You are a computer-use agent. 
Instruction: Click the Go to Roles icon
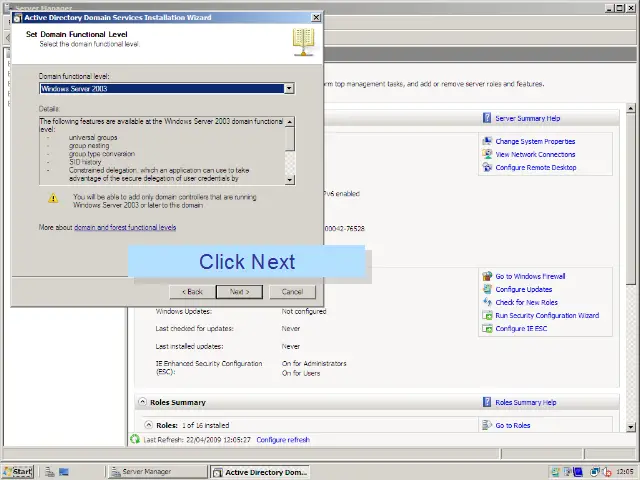pos(487,425)
